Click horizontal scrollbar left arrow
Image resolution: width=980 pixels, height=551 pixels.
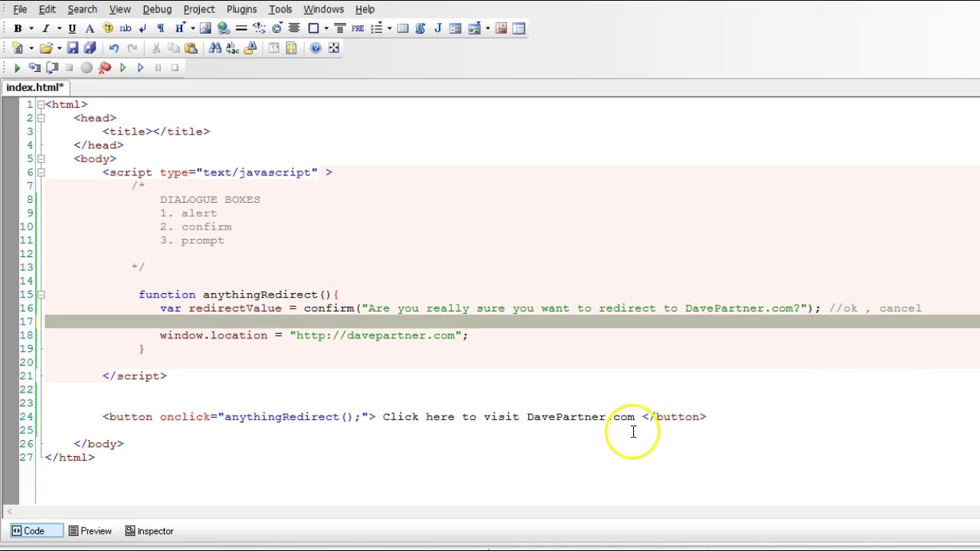(9, 512)
